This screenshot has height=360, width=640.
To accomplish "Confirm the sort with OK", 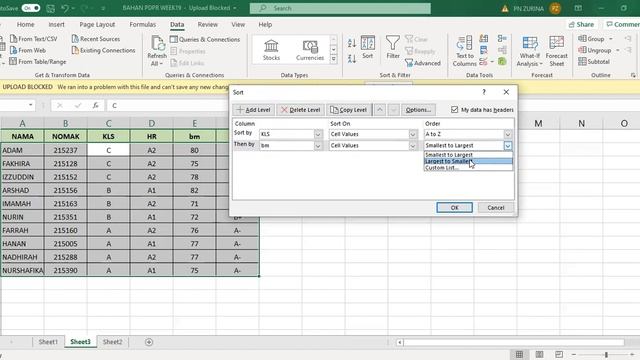I will [x=455, y=208].
